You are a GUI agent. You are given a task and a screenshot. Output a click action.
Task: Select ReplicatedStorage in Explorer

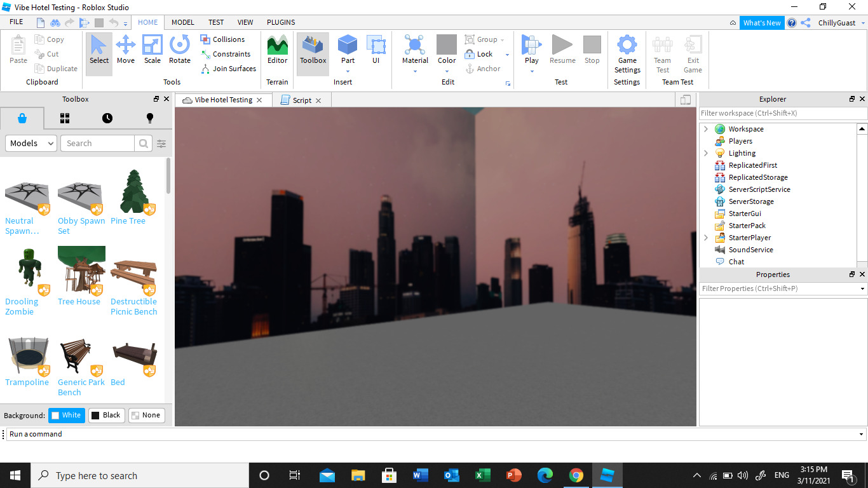click(x=758, y=177)
